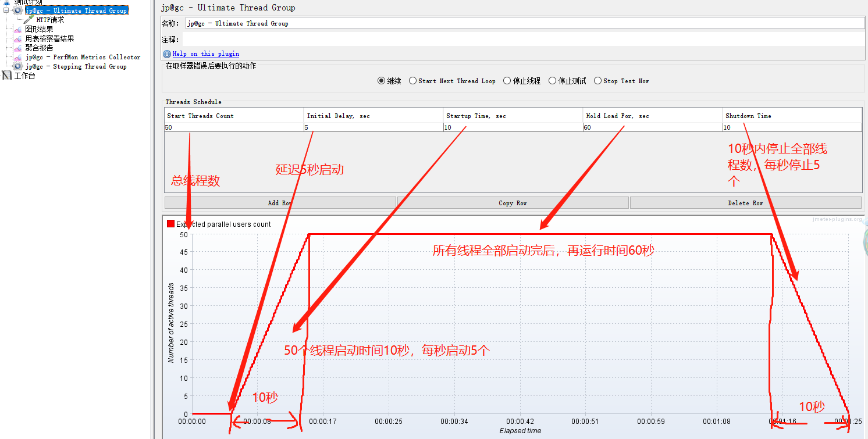Click the Startup Time, sec column header
The image size is (868, 439).
point(513,116)
